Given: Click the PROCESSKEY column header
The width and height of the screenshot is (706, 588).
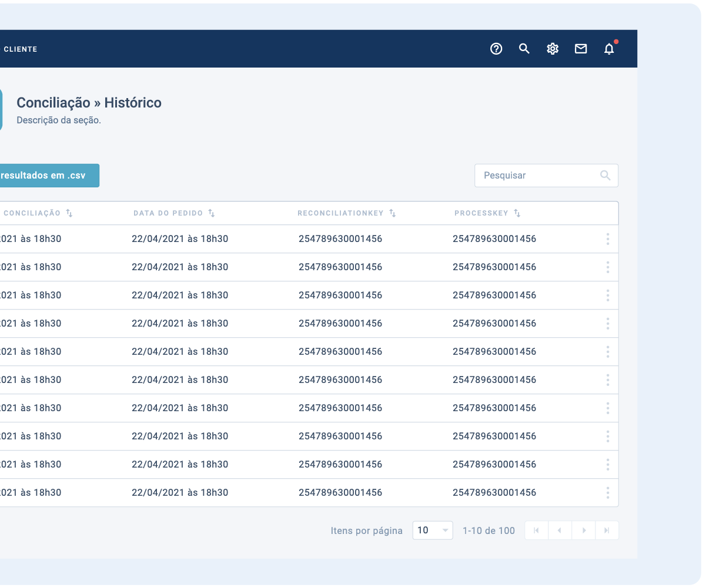Looking at the screenshot, I should 481,213.
